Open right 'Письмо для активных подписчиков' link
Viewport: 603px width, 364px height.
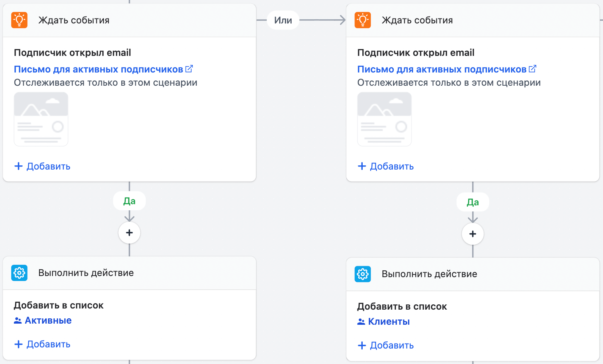point(442,69)
